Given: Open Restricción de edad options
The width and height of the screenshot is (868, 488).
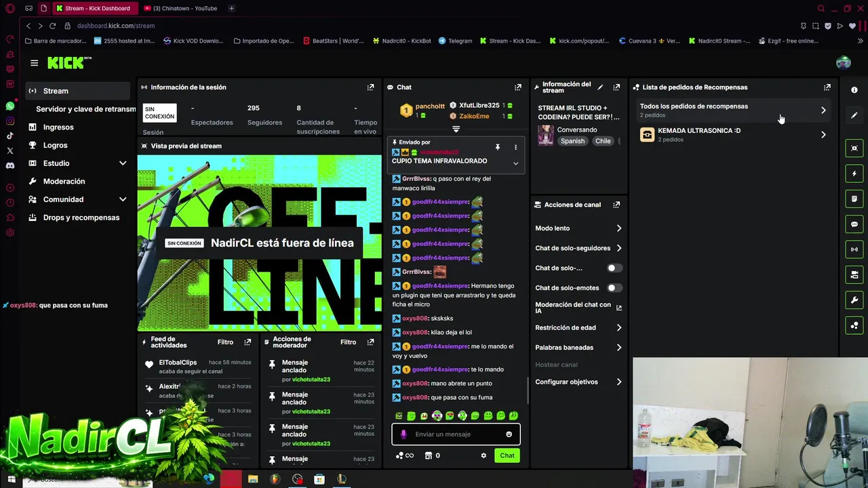Looking at the screenshot, I should (578, 327).
